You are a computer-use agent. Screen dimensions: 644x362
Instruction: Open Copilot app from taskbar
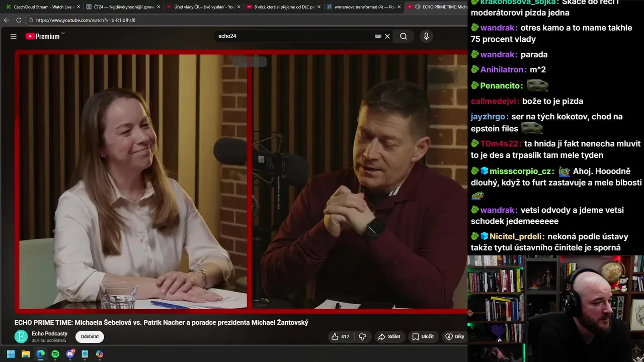click(100, 354)
